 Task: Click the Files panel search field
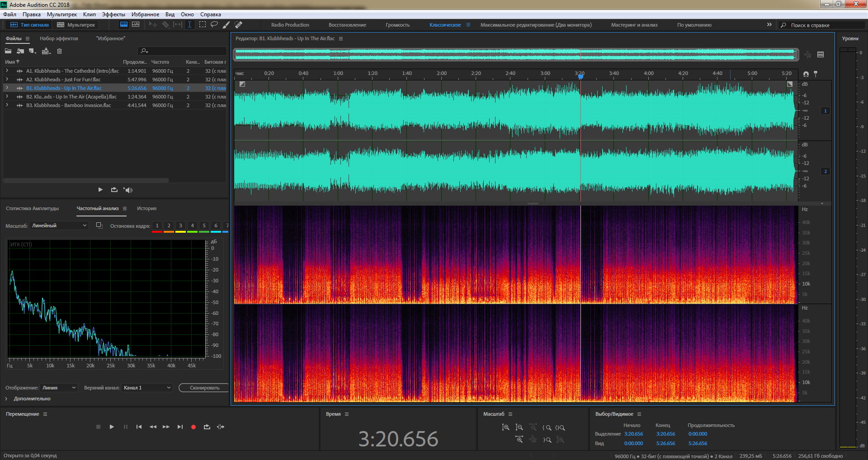tap(182, 51)
